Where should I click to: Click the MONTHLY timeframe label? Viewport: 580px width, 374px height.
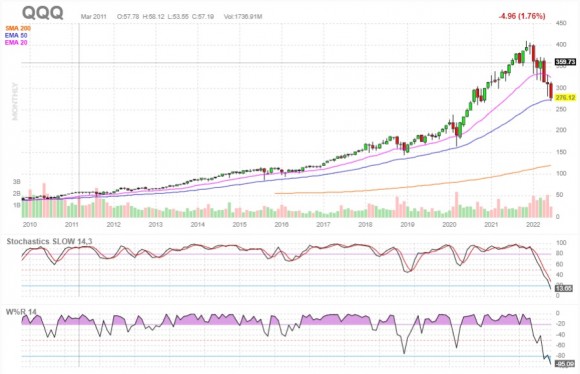[15, 101]
